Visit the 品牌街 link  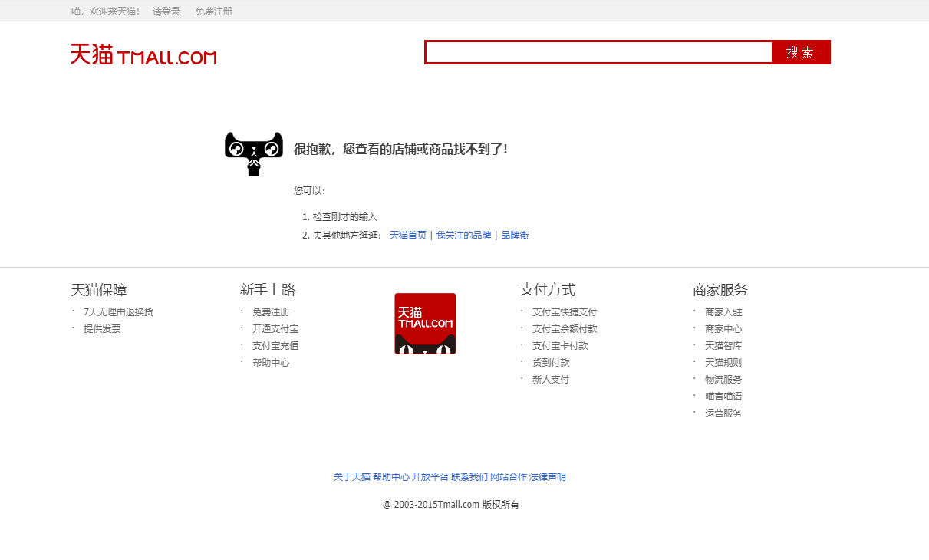click(x=515, y=236)
